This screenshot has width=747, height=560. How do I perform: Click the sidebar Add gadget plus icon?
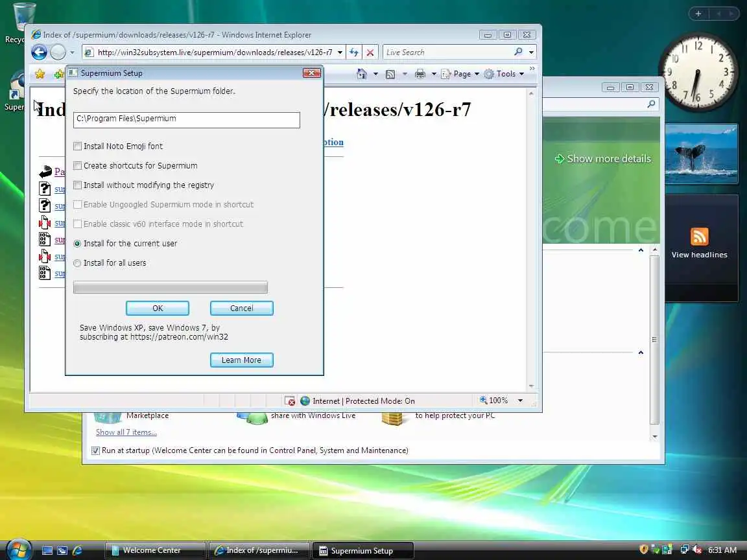pos(698,14)
